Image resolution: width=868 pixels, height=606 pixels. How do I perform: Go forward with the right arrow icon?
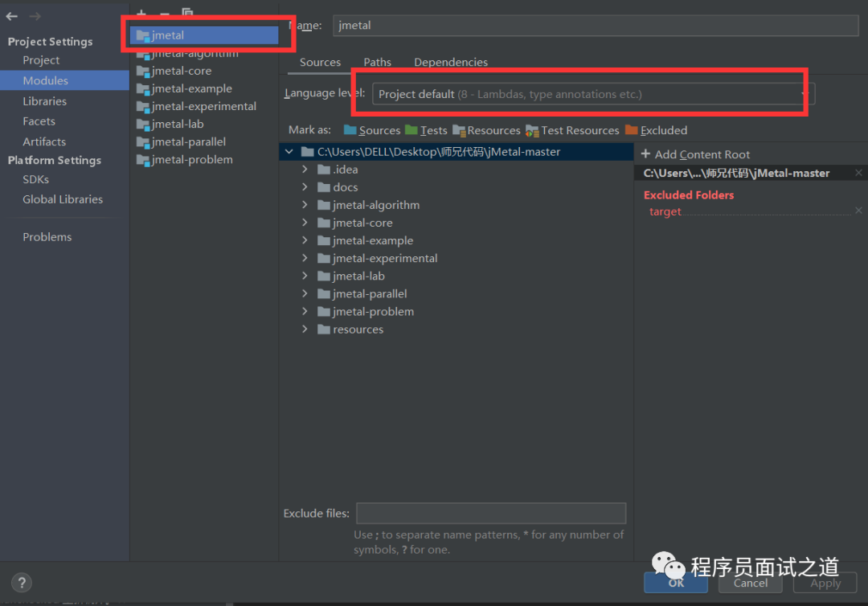click(35, 17)
